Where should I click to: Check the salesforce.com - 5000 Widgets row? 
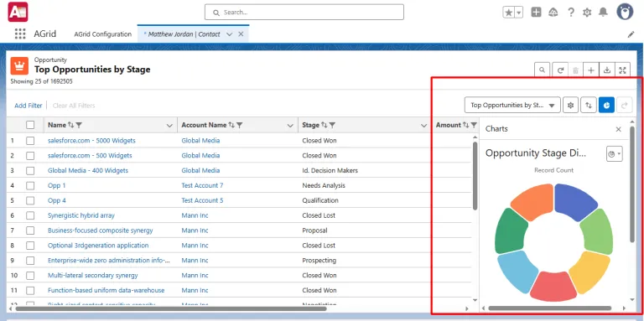[x=30, y=141]
